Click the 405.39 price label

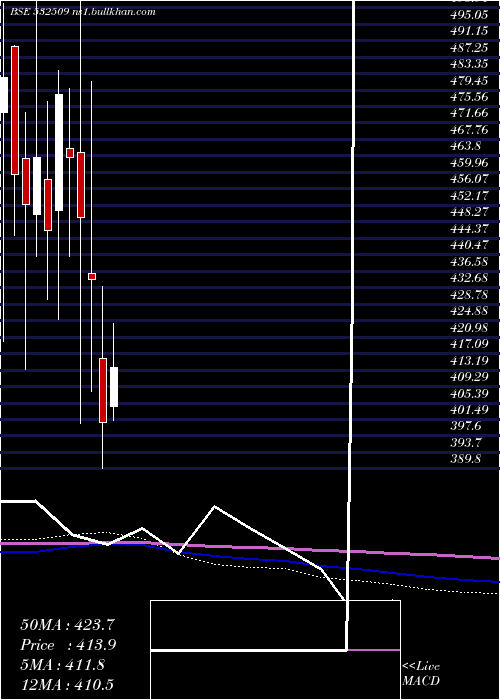469,393
